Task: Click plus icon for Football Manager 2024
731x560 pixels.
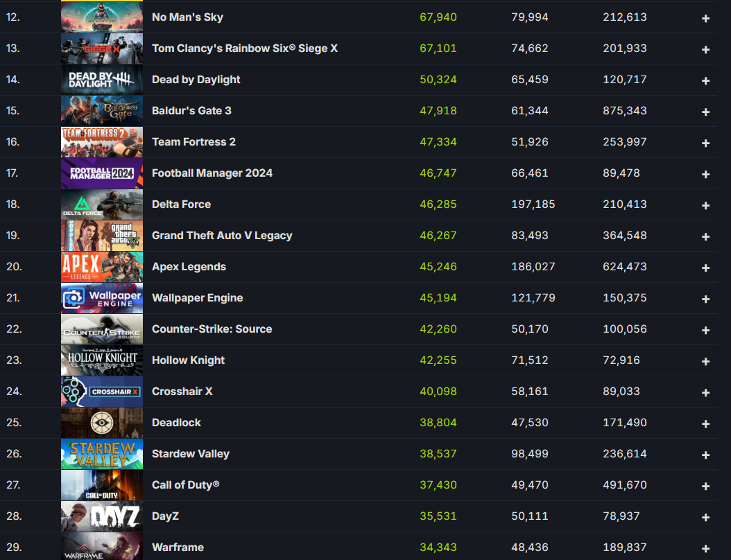Action: click(x=706, y=174)
